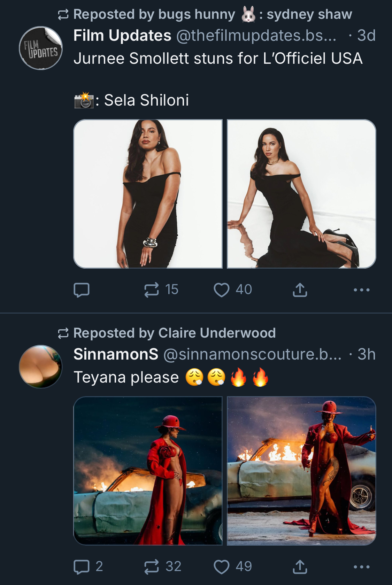
Task: Open the right red coat burning car photo
Action: pyautogui.click(x=301, y=471)
